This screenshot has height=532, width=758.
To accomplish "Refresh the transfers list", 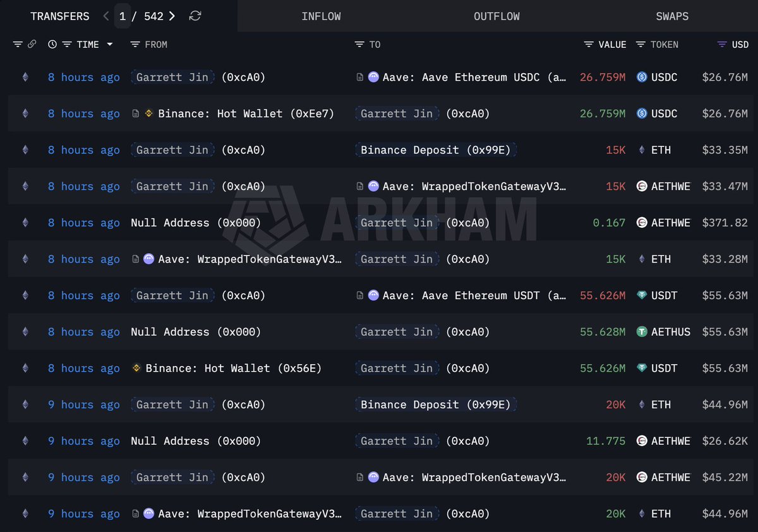I will [195, 16].
